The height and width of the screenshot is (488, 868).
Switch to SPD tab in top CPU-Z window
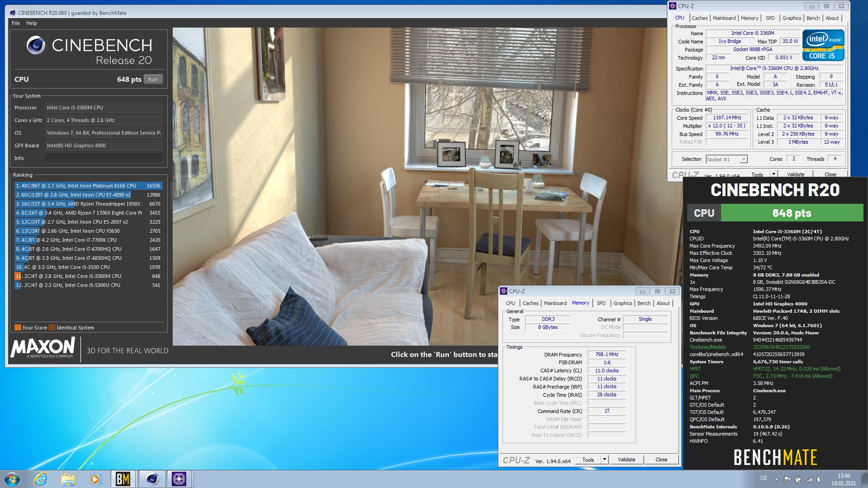coord(770,18)
